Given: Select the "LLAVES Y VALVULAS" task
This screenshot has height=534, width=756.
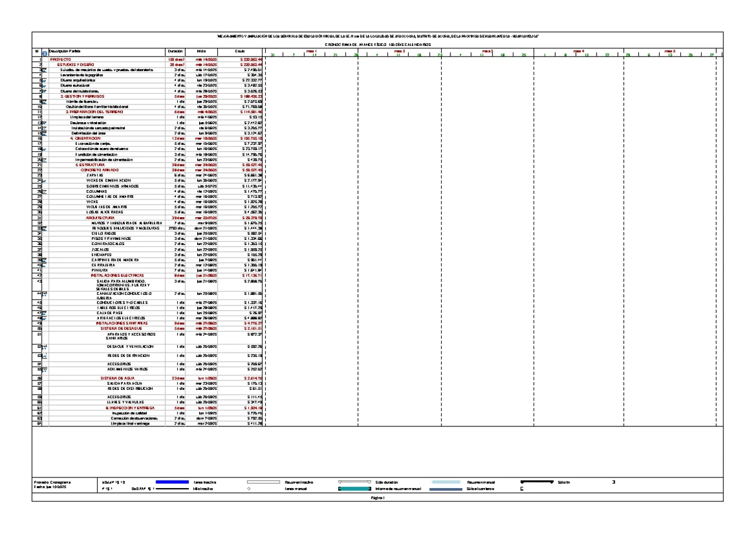Looking at the screenshot, I should pos(125,401).
